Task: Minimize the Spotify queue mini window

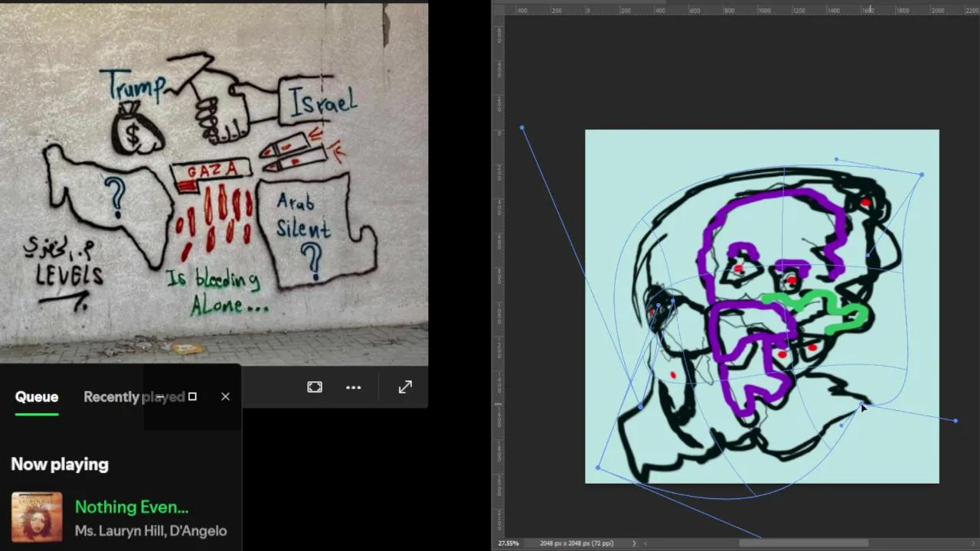Action: tap(160, 396)
